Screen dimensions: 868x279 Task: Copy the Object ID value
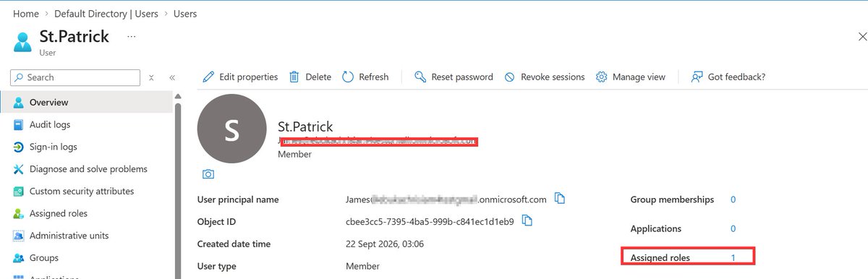527,220
